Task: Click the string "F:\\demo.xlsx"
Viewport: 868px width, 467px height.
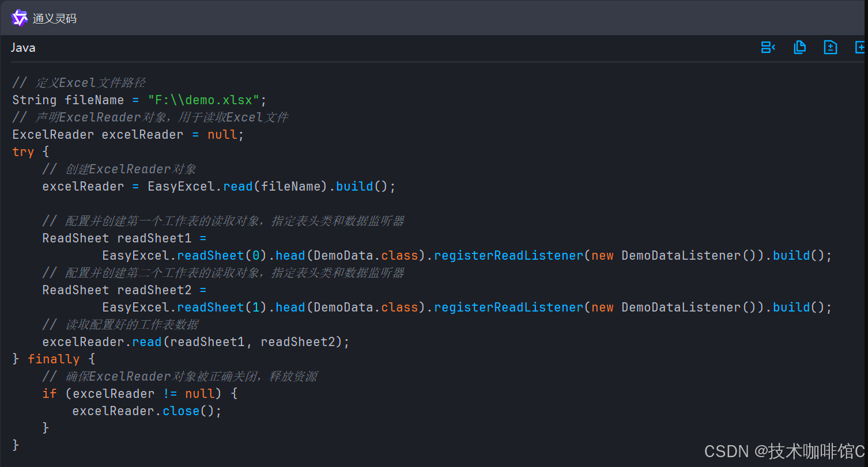Action: tap(204, 100)
